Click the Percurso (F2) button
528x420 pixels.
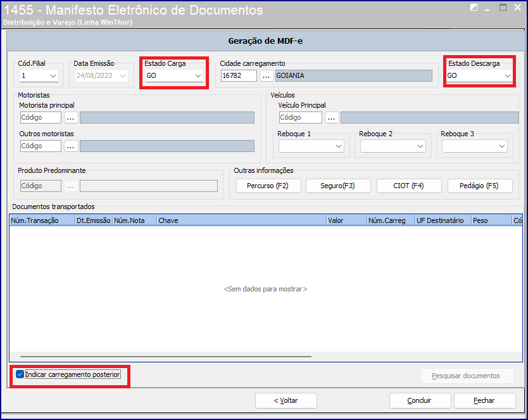click(x=268, y=186)
